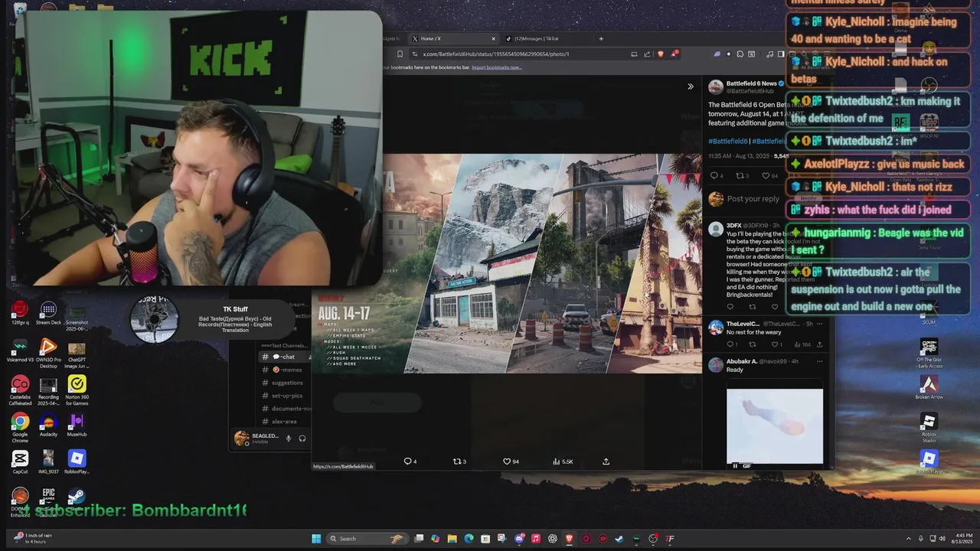Share the photo using the share icon
This screenshot has width=980, height=551.
(606, 461)
